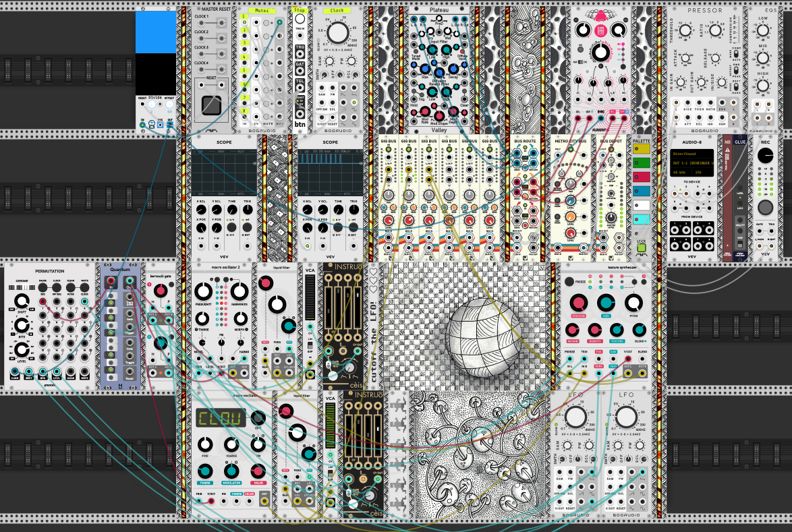Screen dimensions: 792x532
Task: Toggle FREEZE on the texture synthesizer
Action: 569,282
